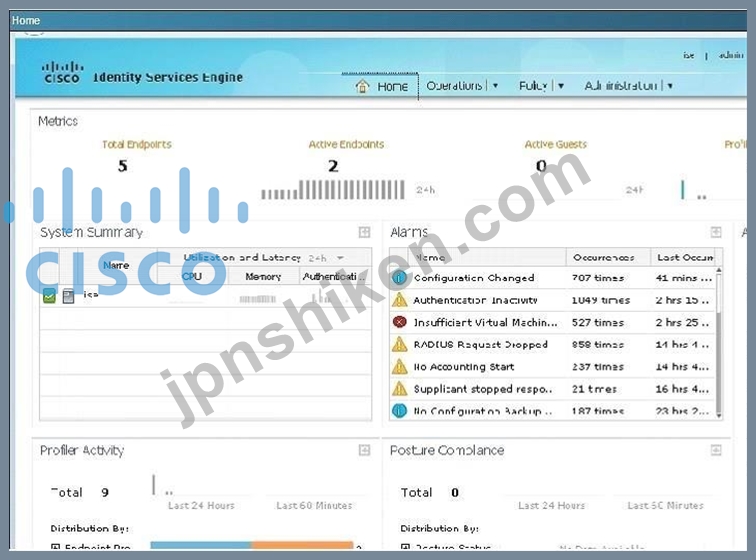
Task: Open the Configuration Changed alarm
Action: [x=474, y=278]
